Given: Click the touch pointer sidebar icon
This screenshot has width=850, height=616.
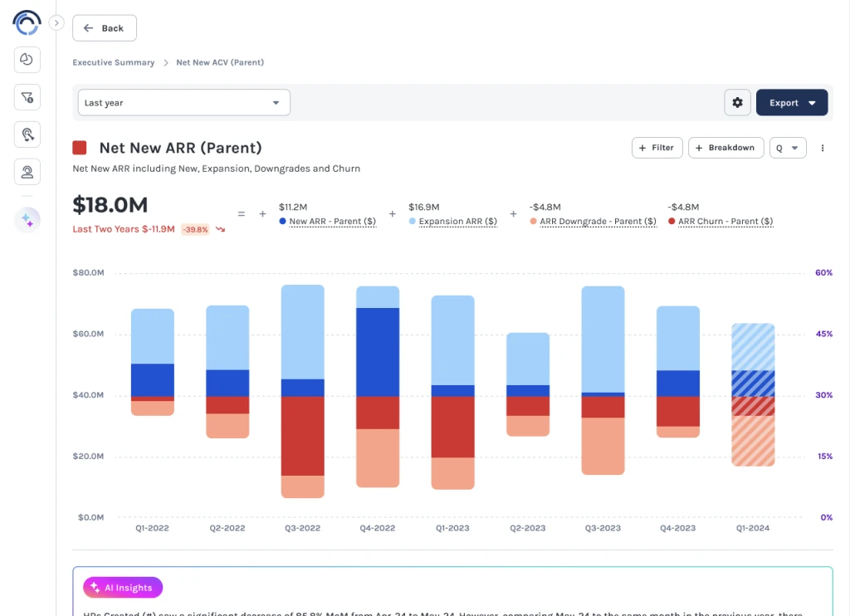Looking at the screenshot, I should click(x=27, y=134).
